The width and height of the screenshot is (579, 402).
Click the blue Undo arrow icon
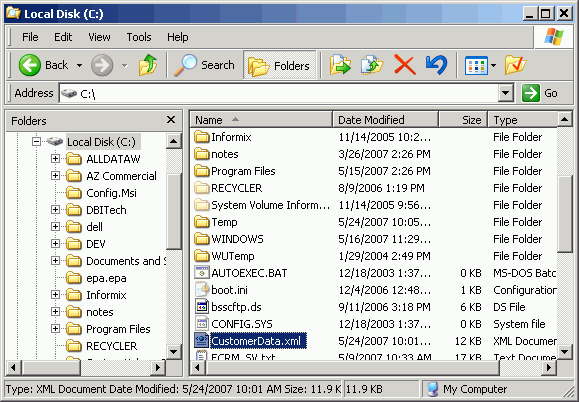(x=436, y=65)
